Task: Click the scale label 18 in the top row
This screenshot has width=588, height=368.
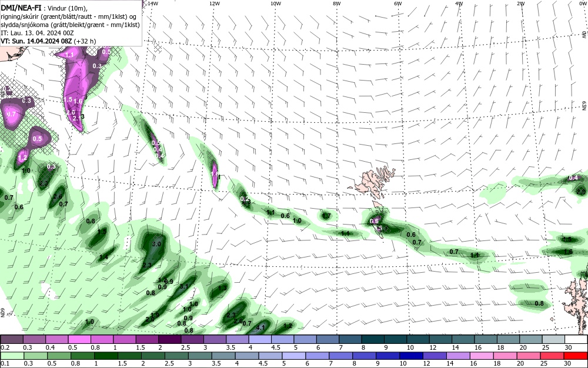Action: coord(500,347)
